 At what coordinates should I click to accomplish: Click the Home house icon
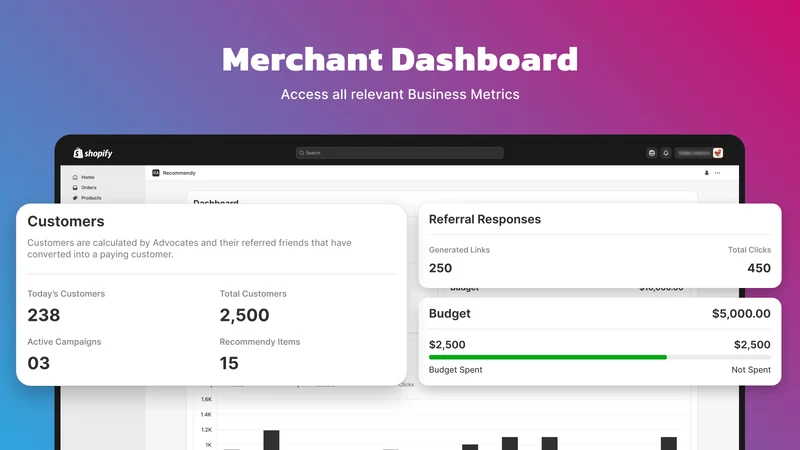tap(75, 177)
